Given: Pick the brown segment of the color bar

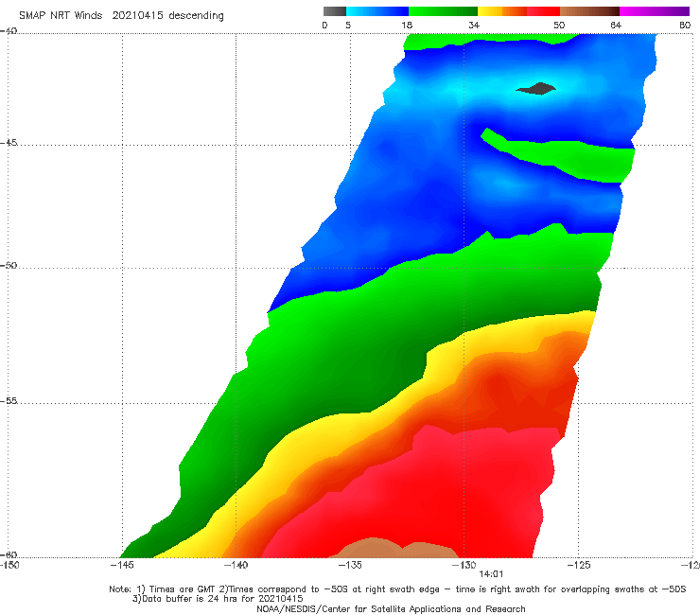Looking at the screenshot, I should [x=589, y=11].
